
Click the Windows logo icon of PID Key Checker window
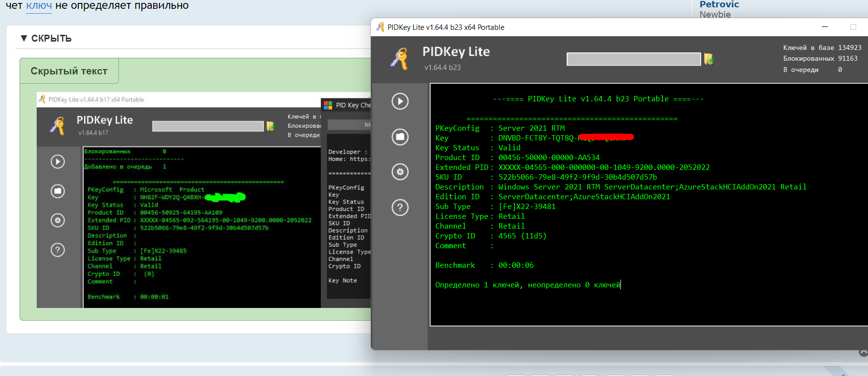point(328,105)
